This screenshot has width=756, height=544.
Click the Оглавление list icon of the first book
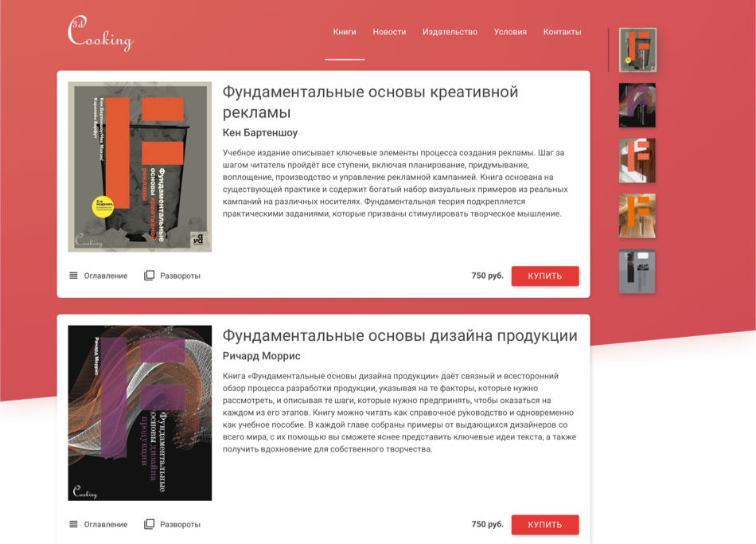coord(73,276)
